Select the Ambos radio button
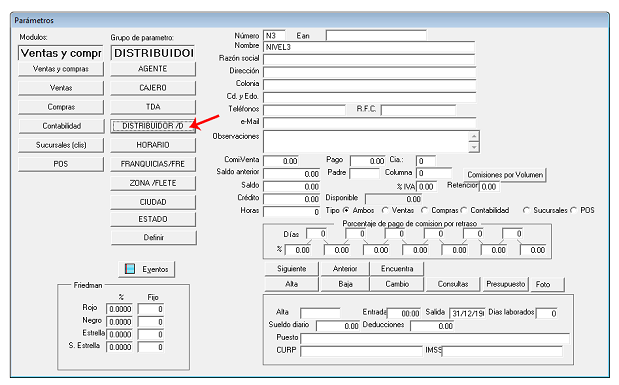The image size is (619, 385). click(346, 210)
